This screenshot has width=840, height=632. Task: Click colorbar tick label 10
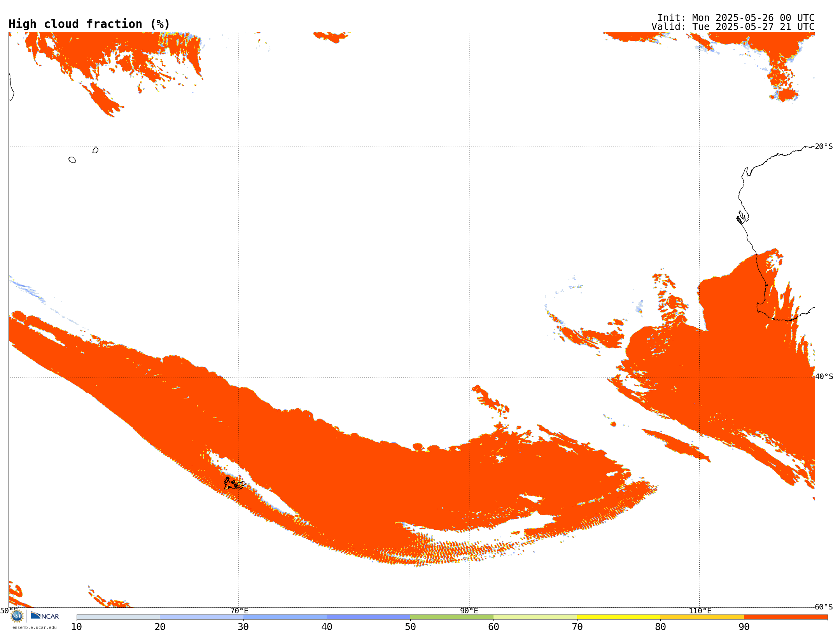click(77, 627)
